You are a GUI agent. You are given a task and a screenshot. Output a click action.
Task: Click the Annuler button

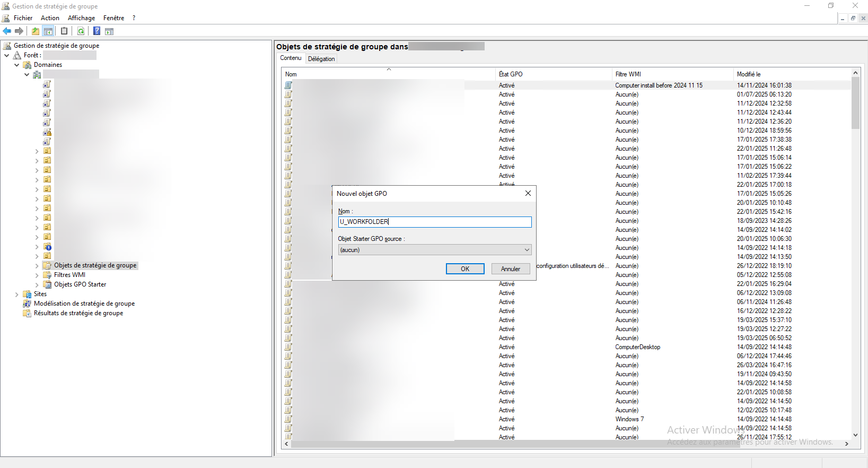(510, 269)
